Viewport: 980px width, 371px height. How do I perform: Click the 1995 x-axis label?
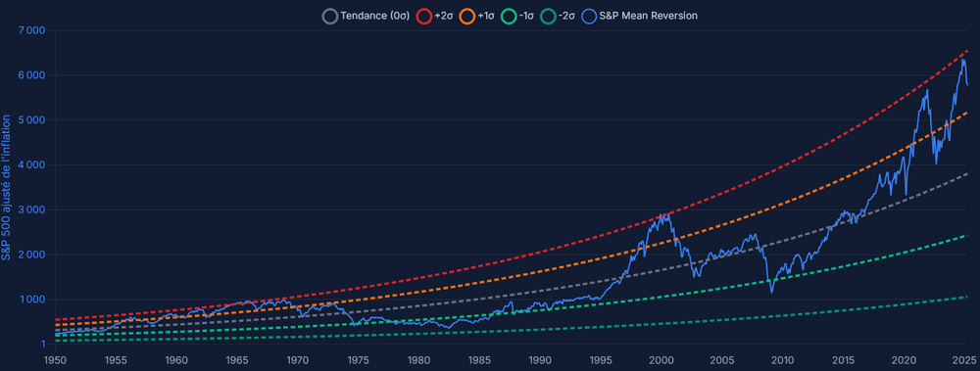tap(601, 360)
